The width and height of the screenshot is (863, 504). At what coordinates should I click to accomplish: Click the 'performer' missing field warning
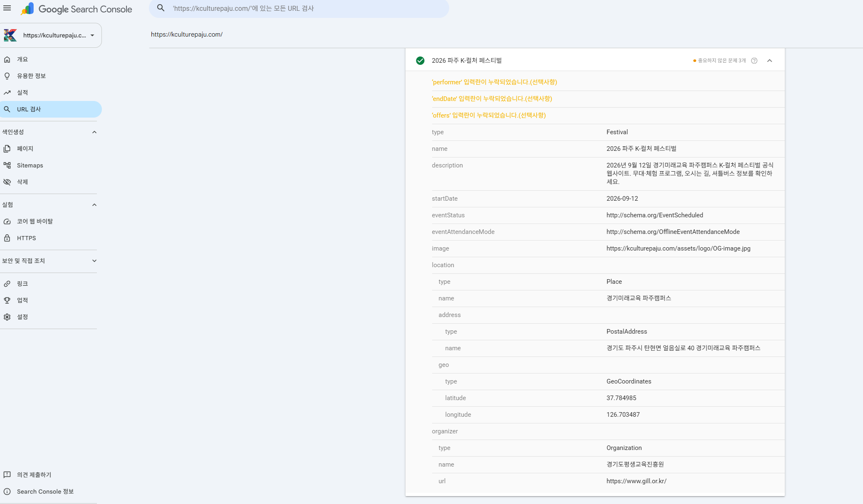click(x=494, y=82)
